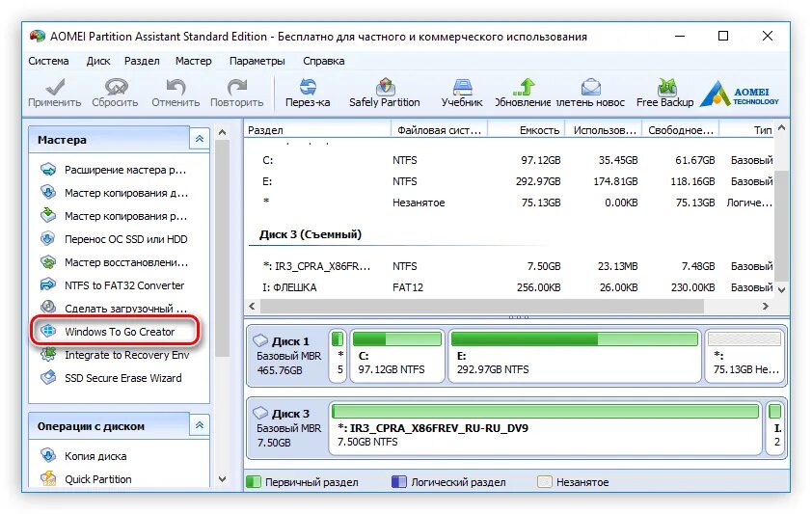
Task: Click the SSD Secure Erase Wizard icon
Action: [x=48, y=377]
